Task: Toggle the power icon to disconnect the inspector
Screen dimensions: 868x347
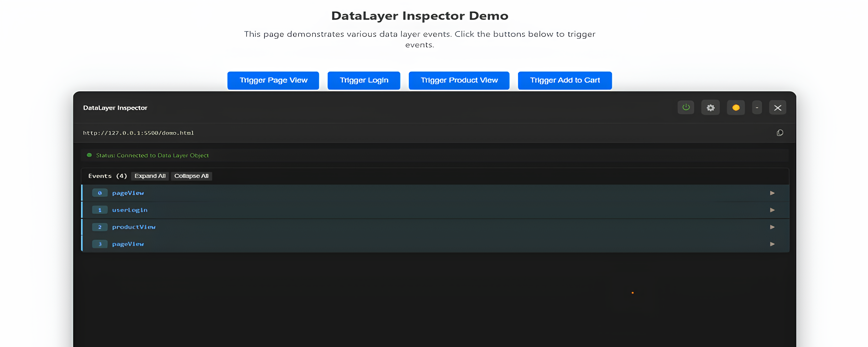Action: [686, 108]
